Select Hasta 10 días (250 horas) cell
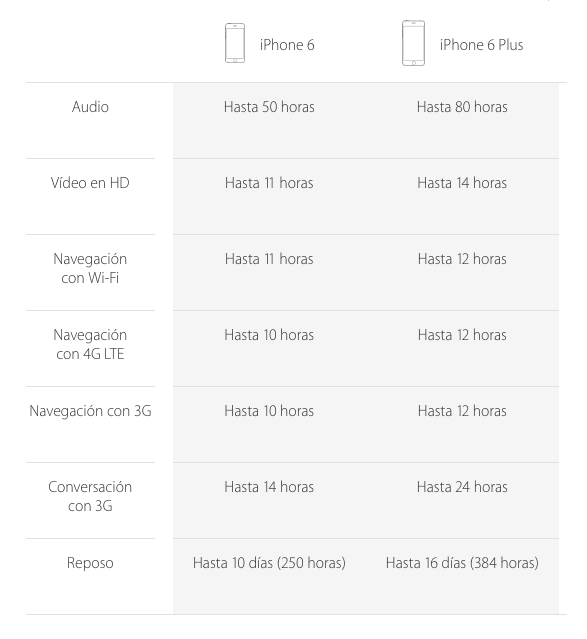Image resolution: width=587 pixels, height=639 pixels. [x=269, y=563]
